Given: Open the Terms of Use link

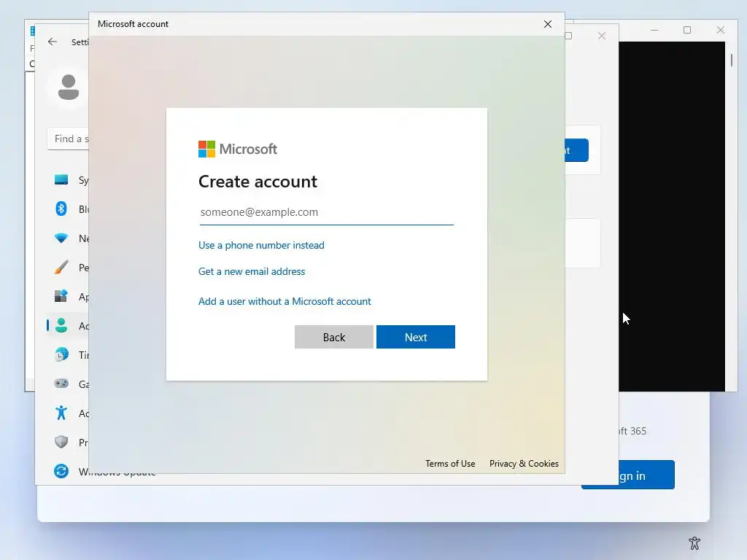Looking at the screenshot, I should (x=450, y=463).
